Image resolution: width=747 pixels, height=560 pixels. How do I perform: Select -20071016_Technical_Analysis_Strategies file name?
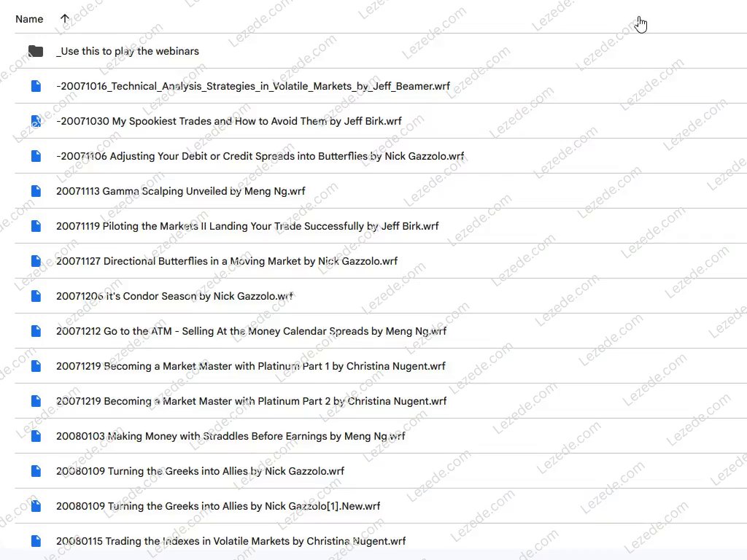coord(253,86)
